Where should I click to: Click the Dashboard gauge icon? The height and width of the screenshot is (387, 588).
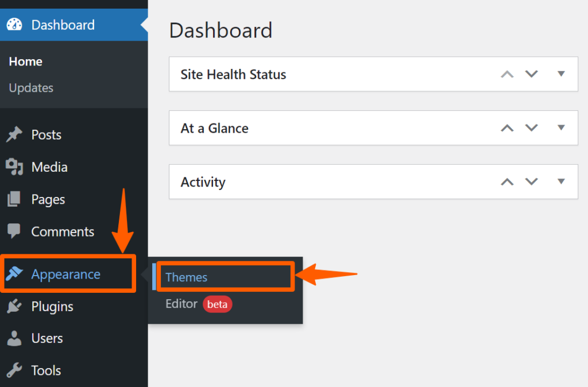[14, 25]
